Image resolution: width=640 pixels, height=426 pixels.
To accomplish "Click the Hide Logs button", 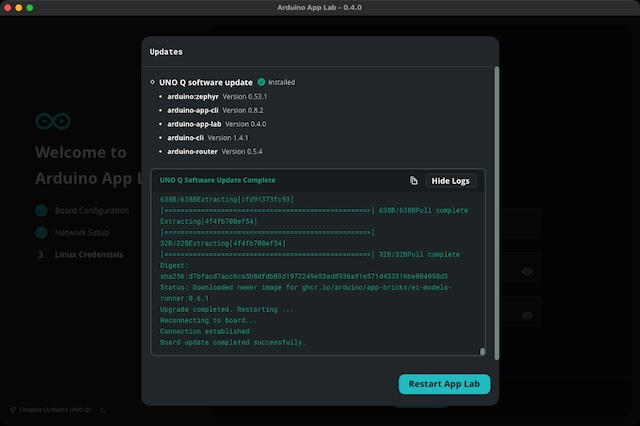I will pos(449,181).
